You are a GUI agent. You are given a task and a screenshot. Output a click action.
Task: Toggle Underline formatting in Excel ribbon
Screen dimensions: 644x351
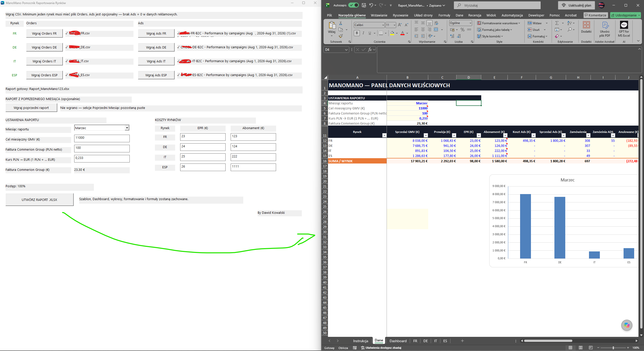[x=370, y=33]
